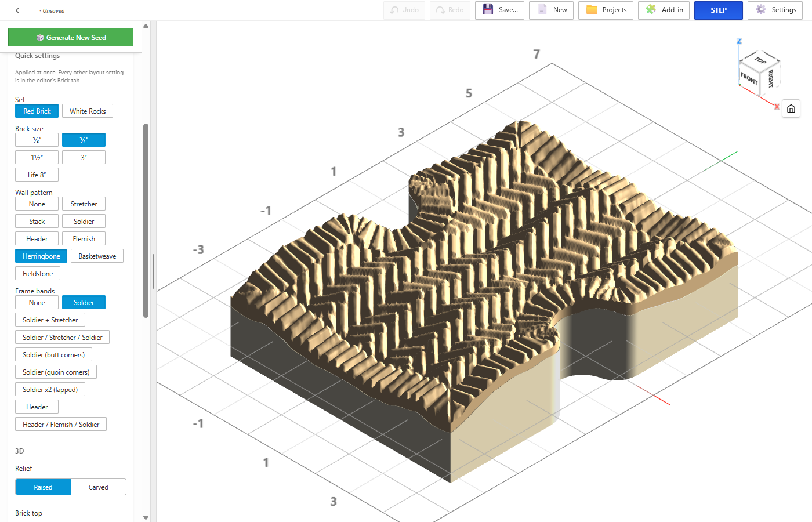Viewport: 812px width, 522px height.
Task: Select the White Rocks set
Action: pos(88,111)
